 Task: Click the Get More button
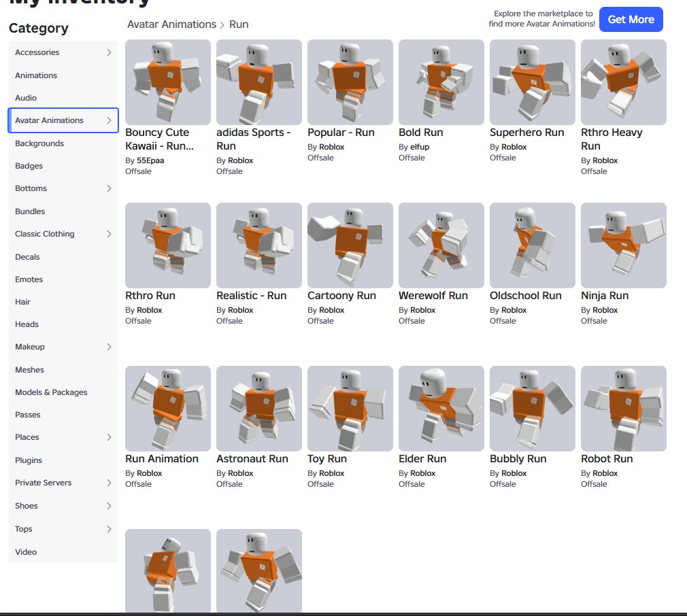click(631, 20)
